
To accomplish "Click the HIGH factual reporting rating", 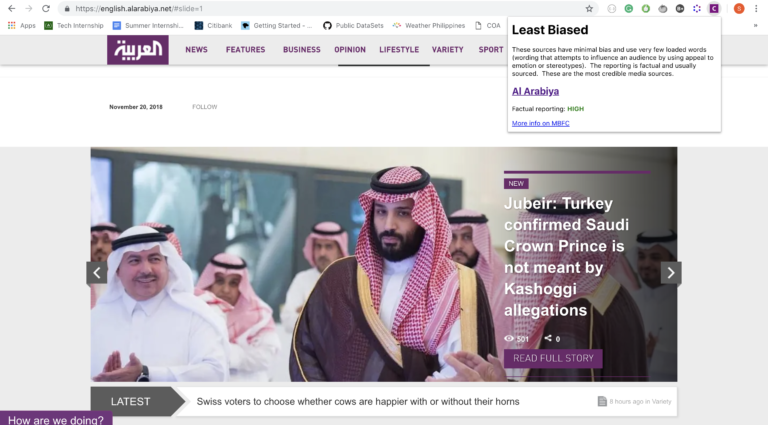I will click(x=576, y=109).
